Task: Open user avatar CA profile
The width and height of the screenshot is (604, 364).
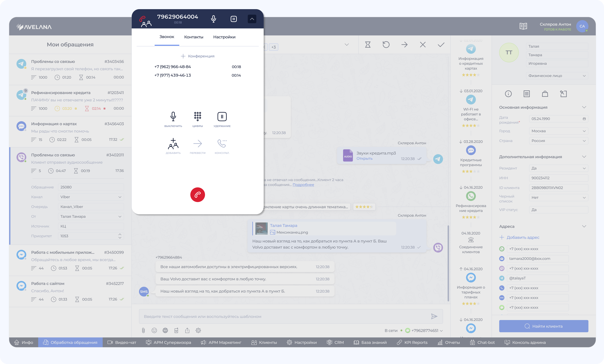Action: (582, 26)
